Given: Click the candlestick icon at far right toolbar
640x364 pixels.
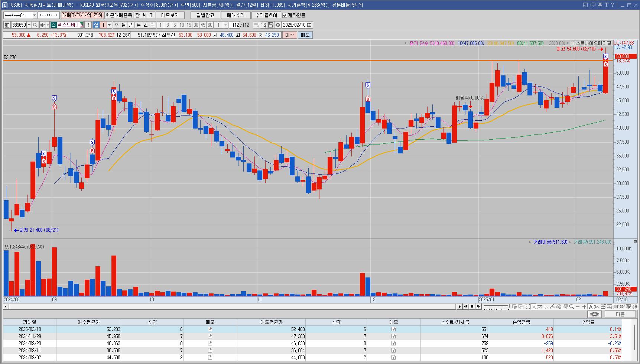Looking at the screenshot, I should [635, 306].
